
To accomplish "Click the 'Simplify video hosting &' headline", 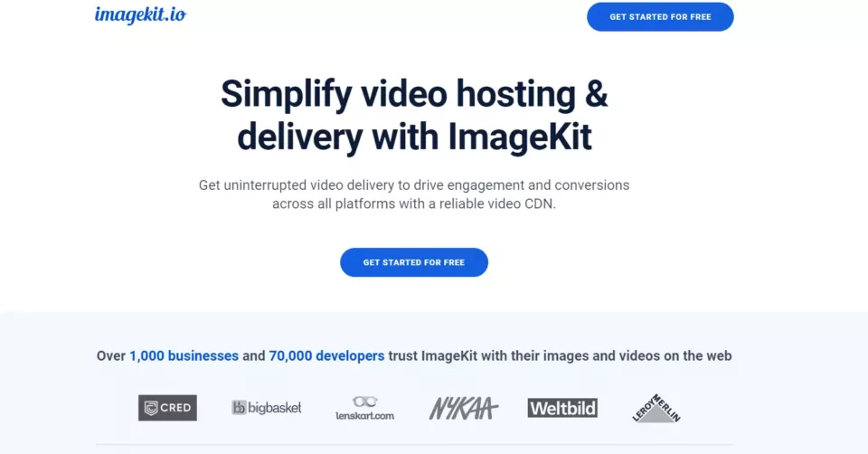I will (414, 94).
